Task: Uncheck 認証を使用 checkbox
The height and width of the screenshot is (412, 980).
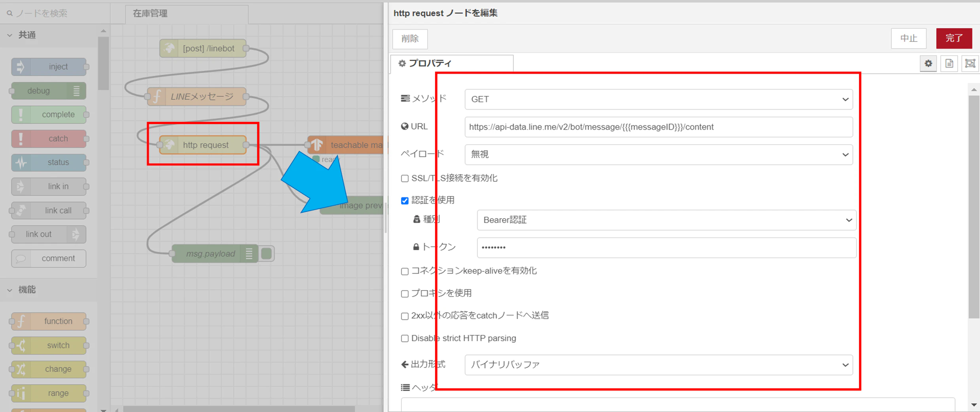Action: pos(405,201)
